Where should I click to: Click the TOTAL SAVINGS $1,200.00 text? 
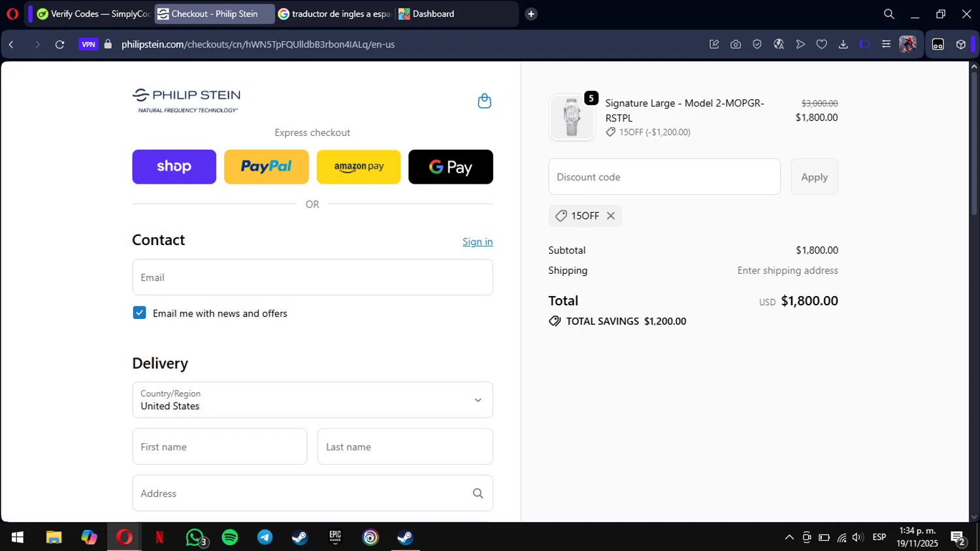click(626, 321)
